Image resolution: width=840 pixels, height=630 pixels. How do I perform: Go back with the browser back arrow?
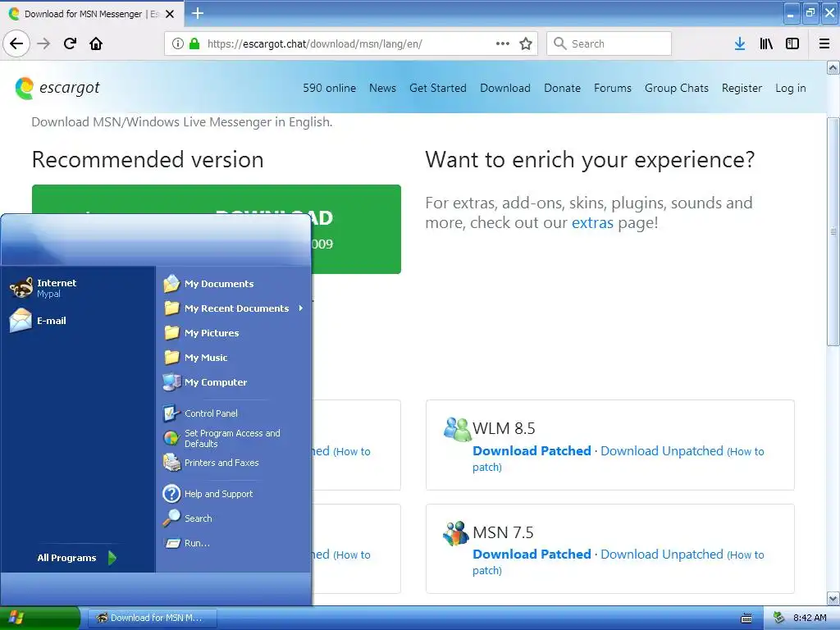tap(16, 43)
